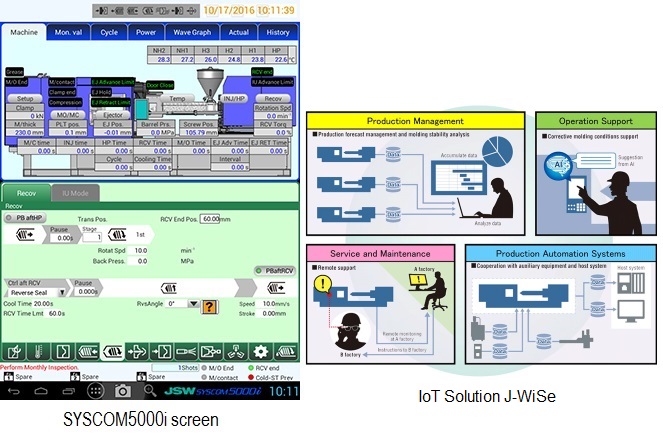Click the Temp button near the hopper
The width and height of the screenshot is (663, 438).
click(x=177, y=99)
